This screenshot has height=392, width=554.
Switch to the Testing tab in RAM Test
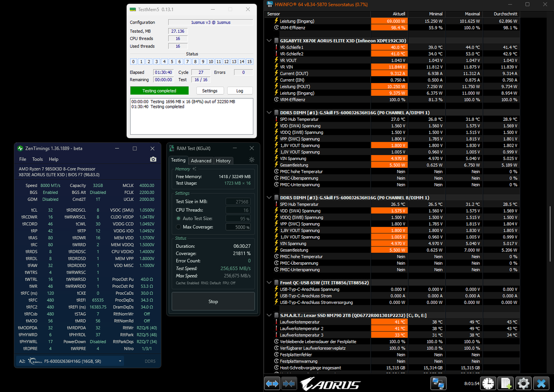point(178,160)
